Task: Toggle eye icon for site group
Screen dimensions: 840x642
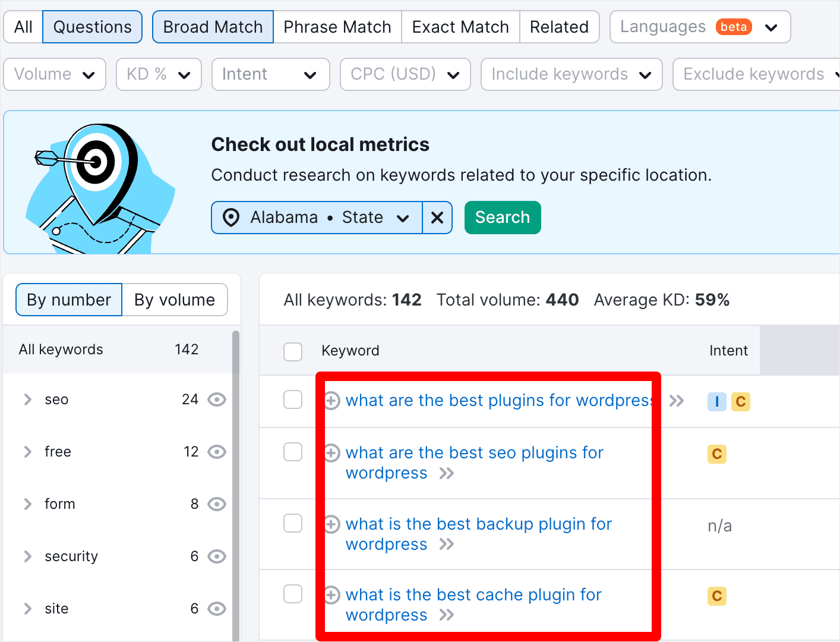Action: click(217, 609)
